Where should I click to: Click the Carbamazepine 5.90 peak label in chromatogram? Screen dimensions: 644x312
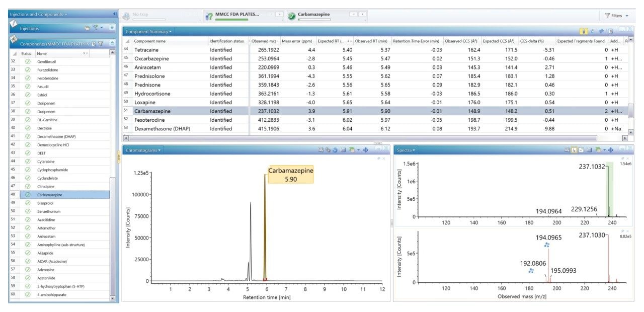pyautogui.click(x=291, y=175)
